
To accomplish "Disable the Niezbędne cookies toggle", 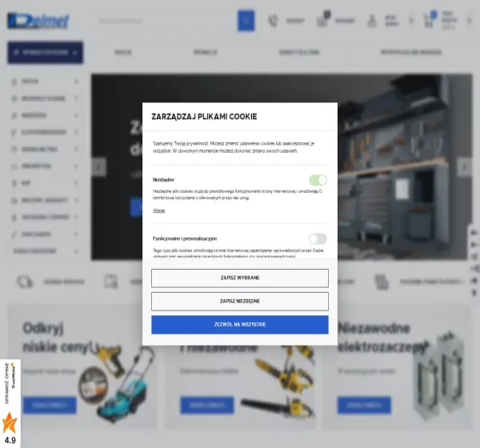I will coord(318,180).
